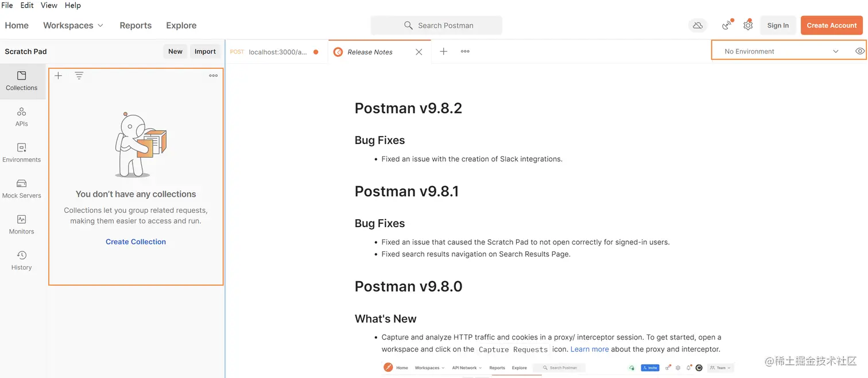
Task: Open a new request tab with plus
Action: coord(444,52)
